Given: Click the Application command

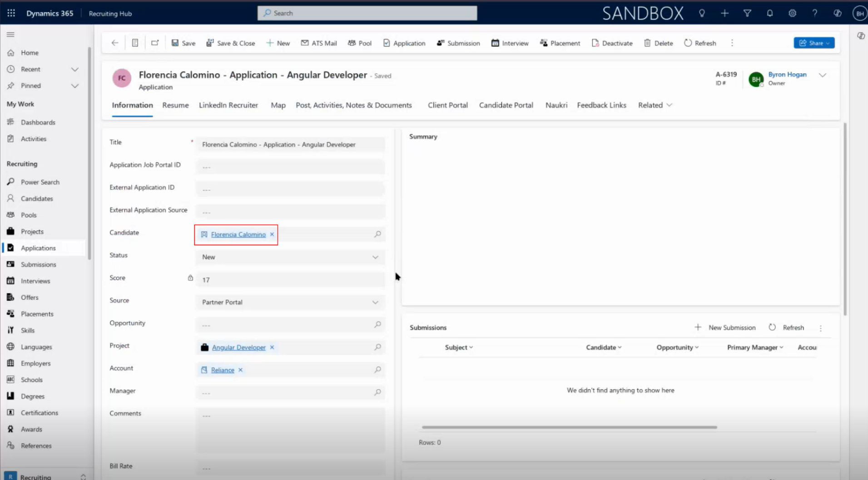Looking at the screenshot, I should [x=404, y=43].
